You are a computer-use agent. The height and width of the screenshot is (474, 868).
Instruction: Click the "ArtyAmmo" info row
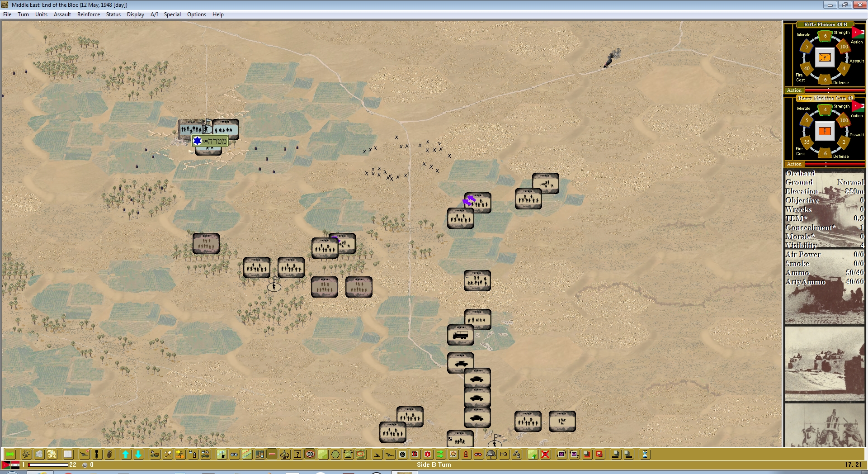point(825,282)
